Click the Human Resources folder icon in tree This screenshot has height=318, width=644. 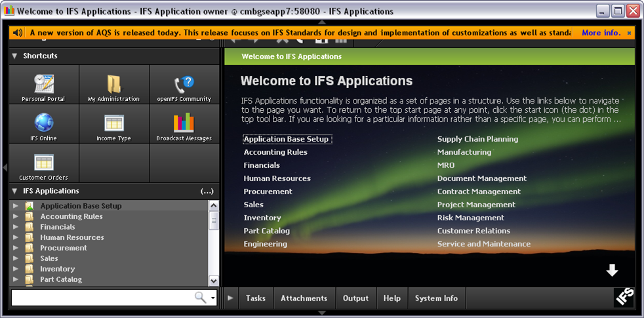coord(29,237)
